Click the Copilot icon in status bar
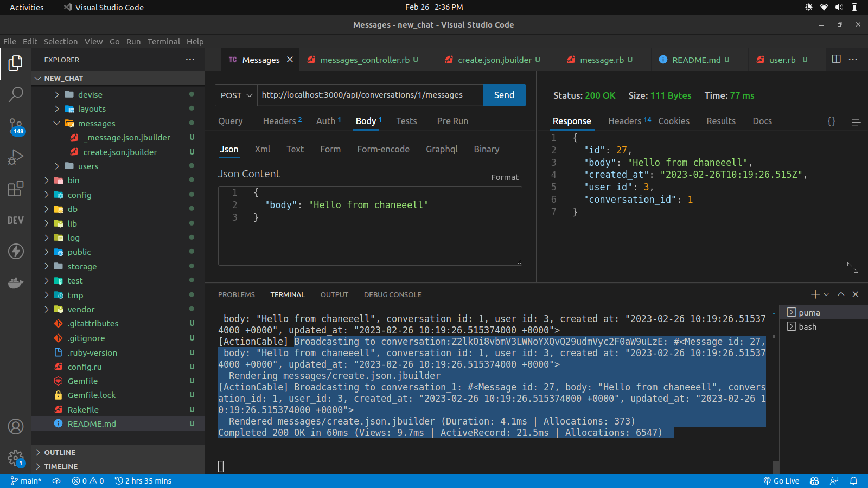The height and width of the screenshot is (488, 868). tap(814, 481)
